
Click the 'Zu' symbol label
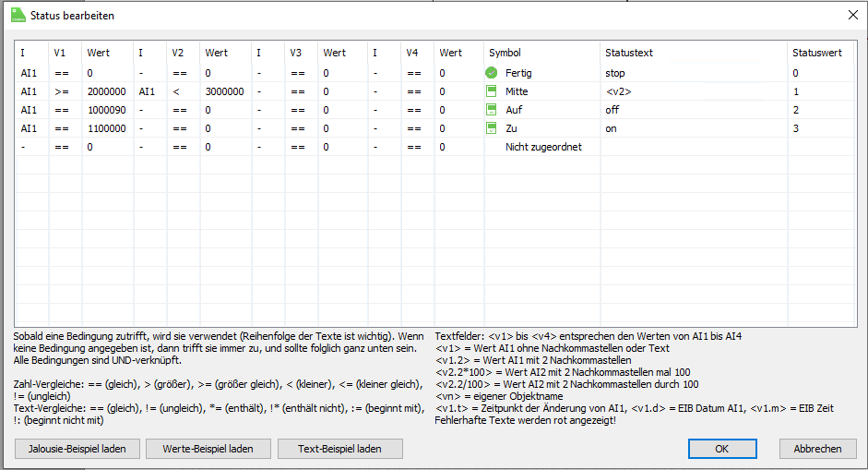pos(511,128)
